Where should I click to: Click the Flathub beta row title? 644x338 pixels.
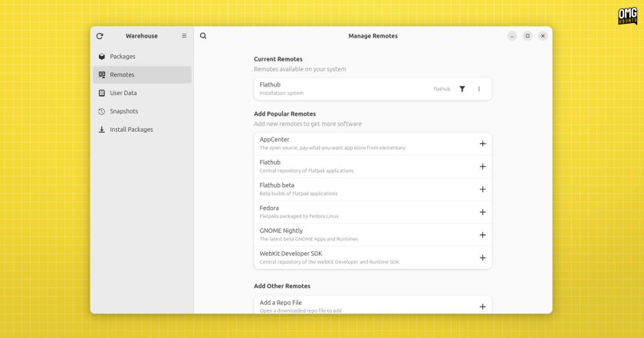pos(277,185)
